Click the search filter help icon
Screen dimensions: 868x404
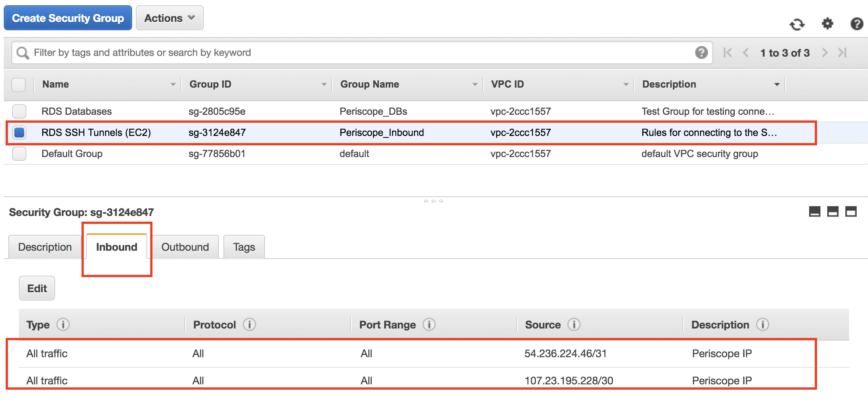tap(701, 52)
